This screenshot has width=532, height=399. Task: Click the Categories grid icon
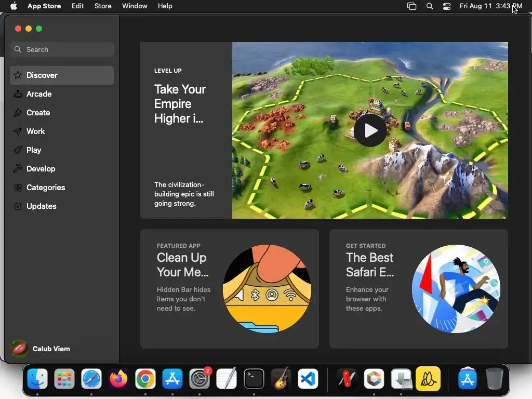tap(18, 187)
